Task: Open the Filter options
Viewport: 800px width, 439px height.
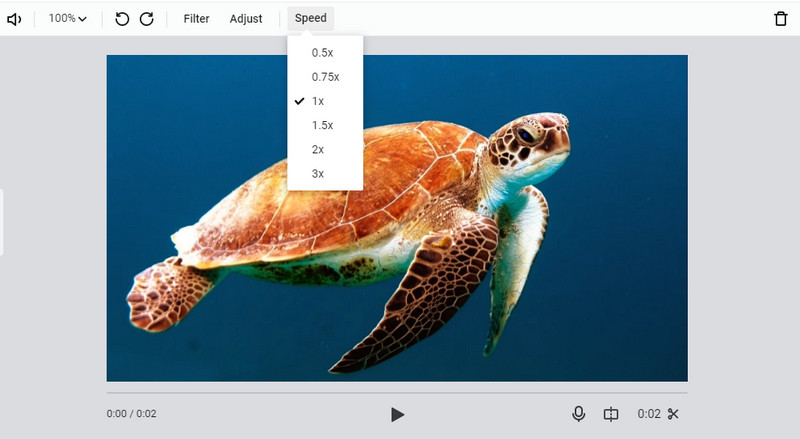Action: tap(196, 19)
